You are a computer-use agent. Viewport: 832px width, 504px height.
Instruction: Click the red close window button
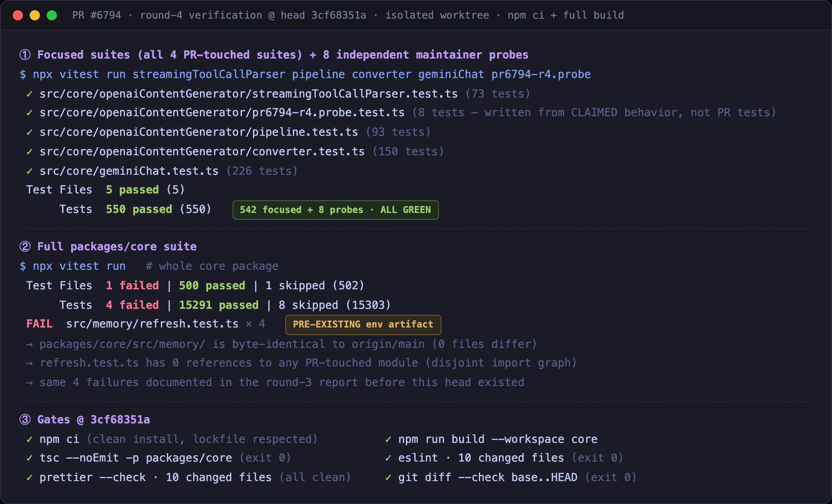pos(18,15)
